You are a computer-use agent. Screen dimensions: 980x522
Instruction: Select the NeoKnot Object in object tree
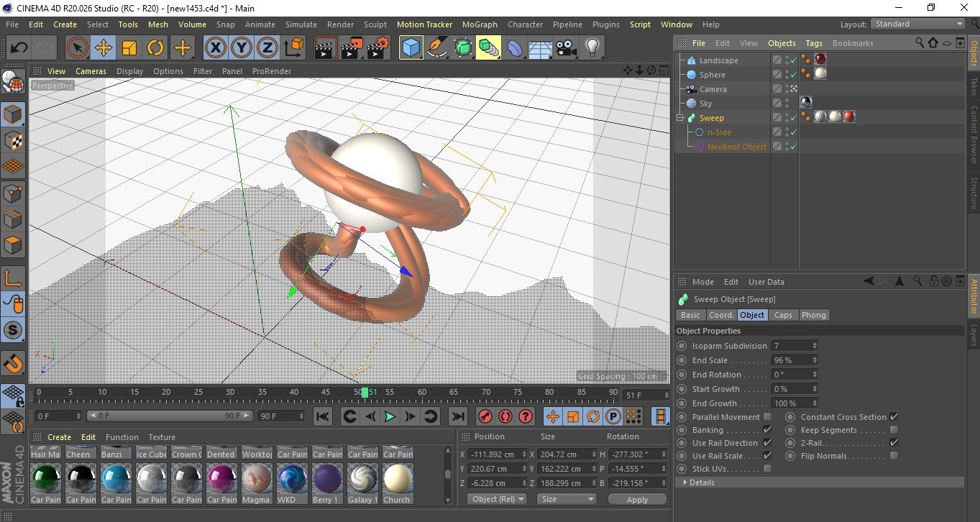[736, 147]
